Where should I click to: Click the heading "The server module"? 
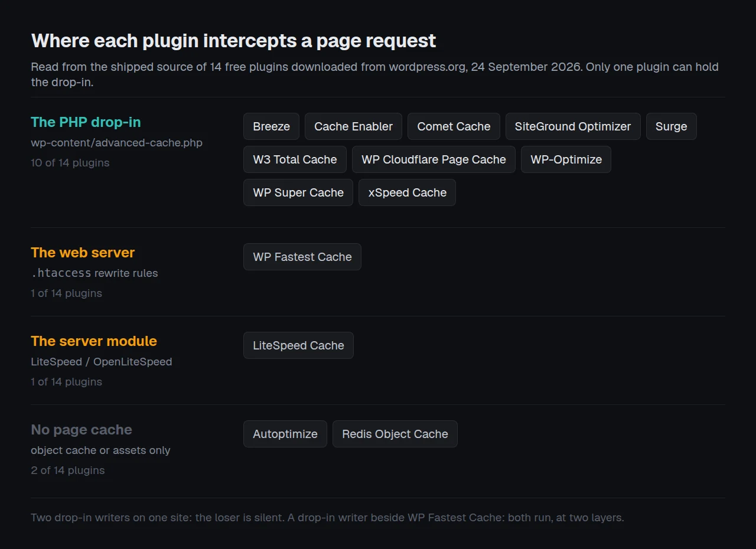click(94, 341)
